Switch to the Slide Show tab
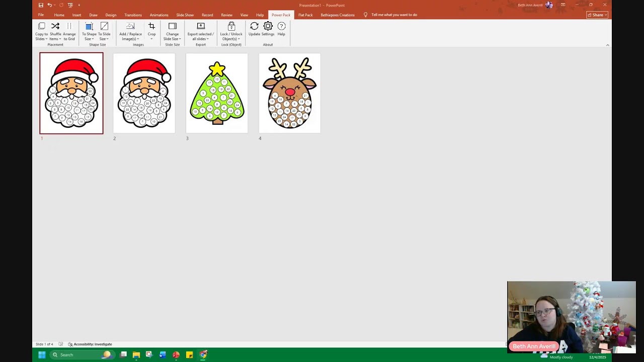Viewport: 644px width, 362px height. 185,15
